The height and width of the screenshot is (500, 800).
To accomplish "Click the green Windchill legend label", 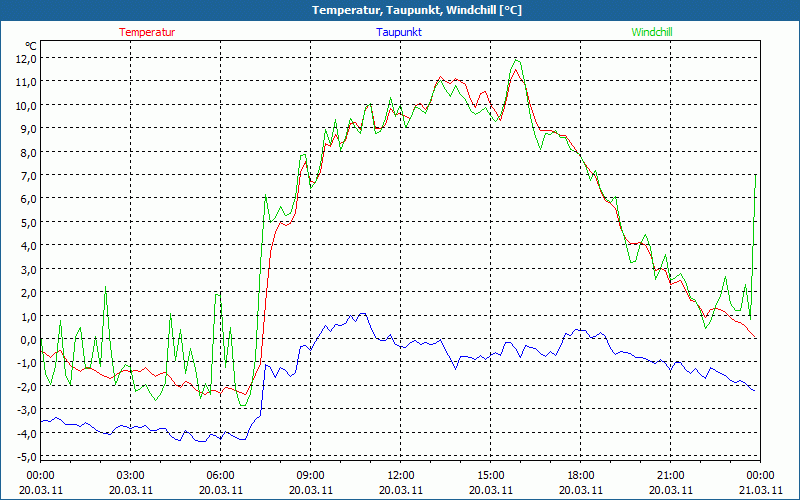I will tap(652, 32).
